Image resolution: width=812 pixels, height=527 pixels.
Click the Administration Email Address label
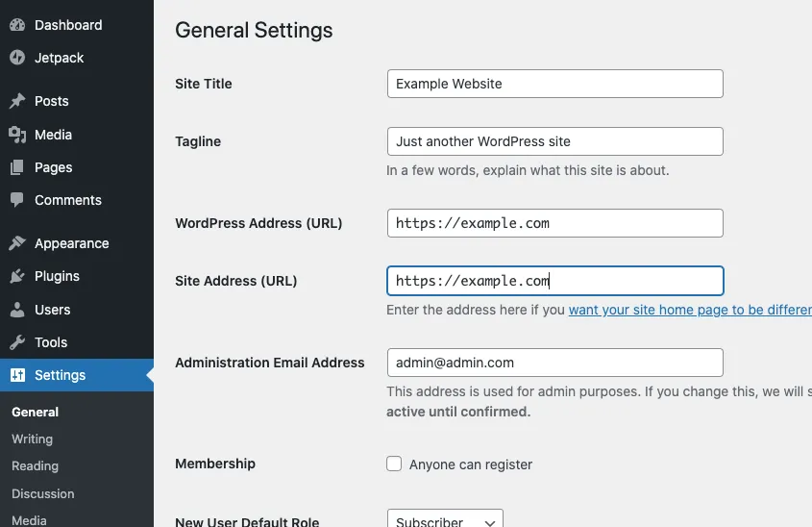[270, 363]
